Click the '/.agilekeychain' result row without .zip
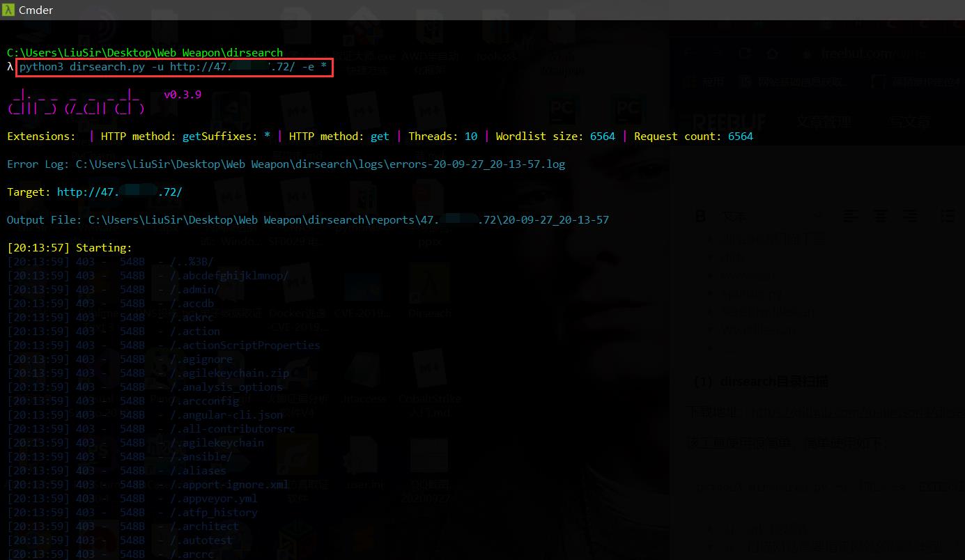The width and height of the screenshot is (965, 560). 136,443
